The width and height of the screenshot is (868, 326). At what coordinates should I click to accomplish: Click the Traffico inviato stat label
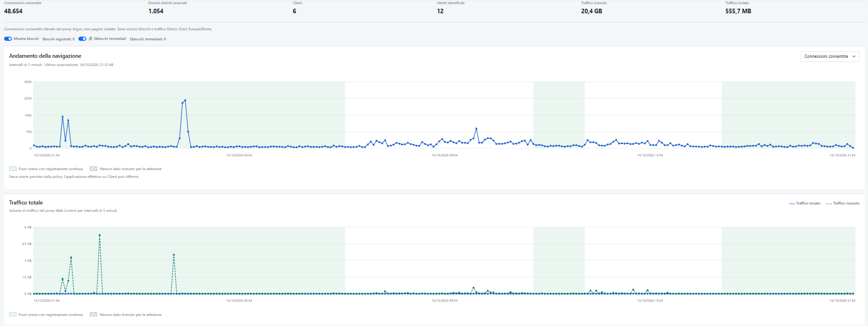coord(737,3)
